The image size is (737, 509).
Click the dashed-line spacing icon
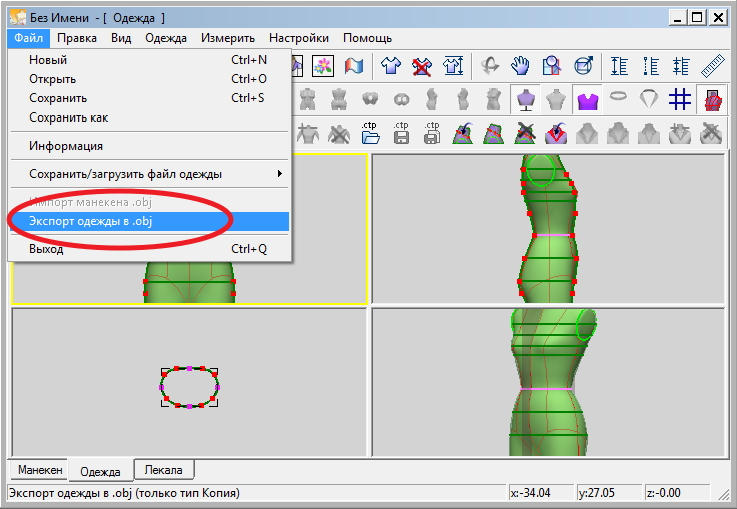[651, 66]
